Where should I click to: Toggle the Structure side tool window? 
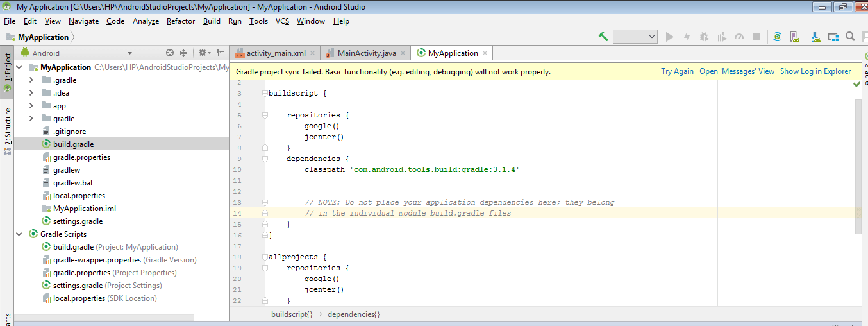point(7,131)
